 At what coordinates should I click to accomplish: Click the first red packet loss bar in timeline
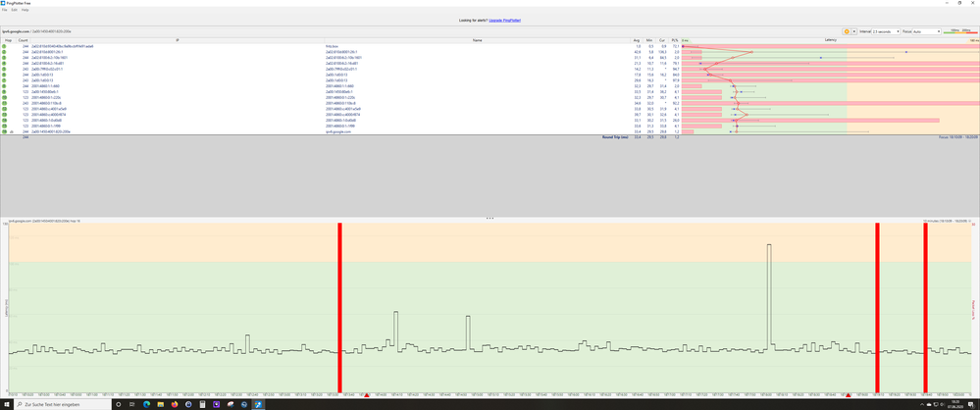pyautogui.click(x=340, y=306)
